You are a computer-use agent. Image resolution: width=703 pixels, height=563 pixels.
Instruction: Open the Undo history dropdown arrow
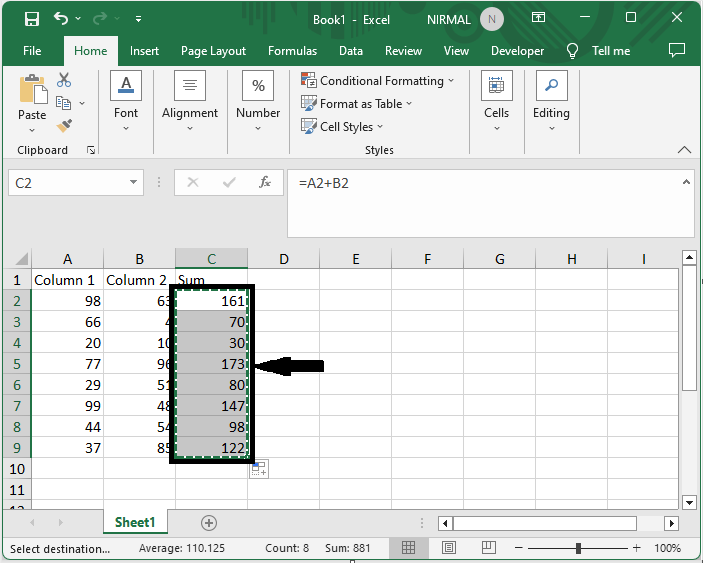[78, 18]
